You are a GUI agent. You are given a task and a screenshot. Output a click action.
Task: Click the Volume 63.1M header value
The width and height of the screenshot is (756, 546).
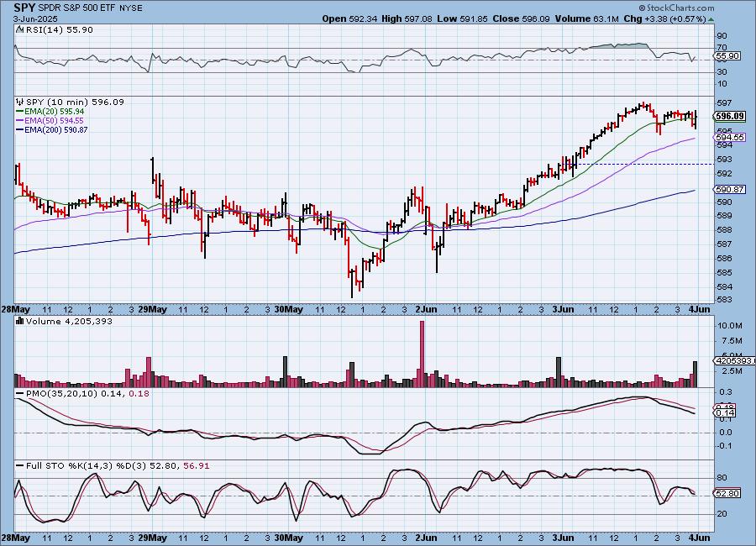[587, 18]
